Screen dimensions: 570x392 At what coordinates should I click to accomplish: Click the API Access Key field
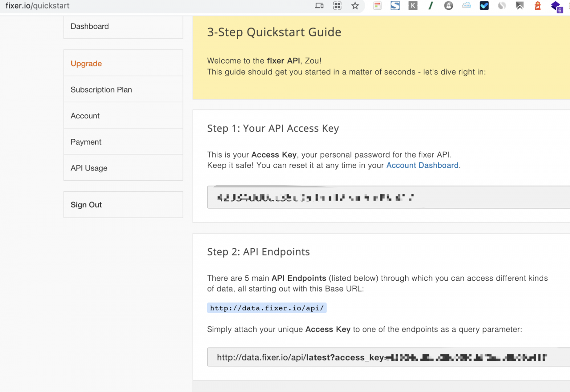(387, 198)
